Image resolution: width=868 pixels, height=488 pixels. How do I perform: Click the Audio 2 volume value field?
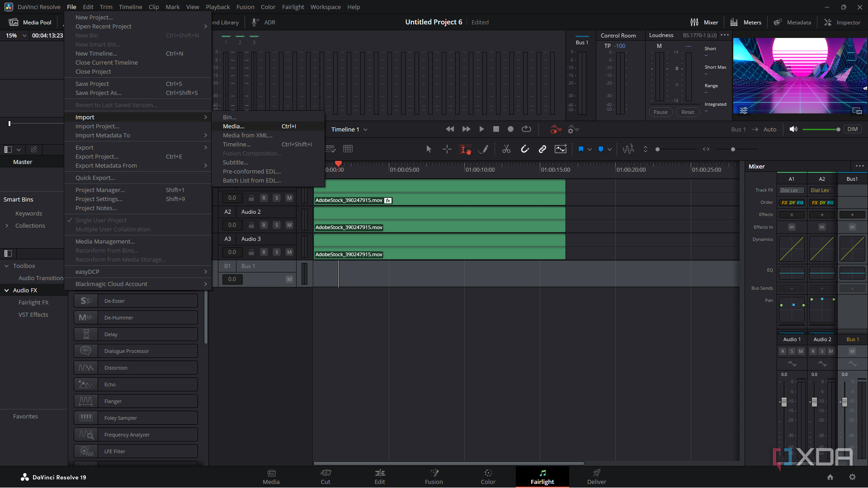232,225
